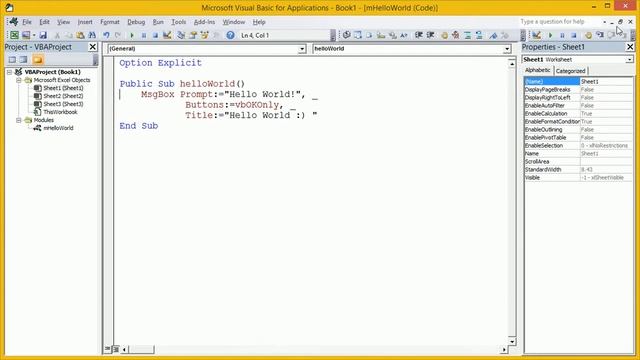Open the (General) object dropdown
The width and height of the screenshot is (640, 360).
point(302,49)
